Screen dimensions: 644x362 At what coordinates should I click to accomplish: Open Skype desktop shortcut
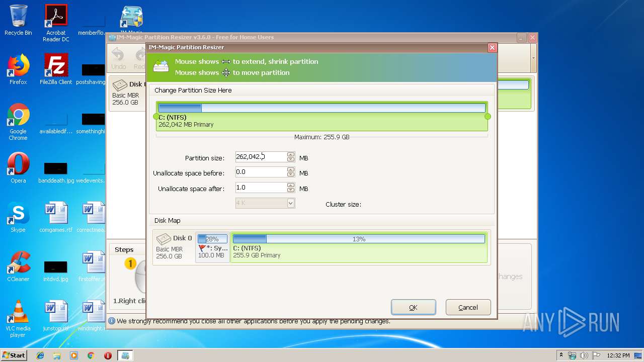pyautogui.click(x=18, y=217)
